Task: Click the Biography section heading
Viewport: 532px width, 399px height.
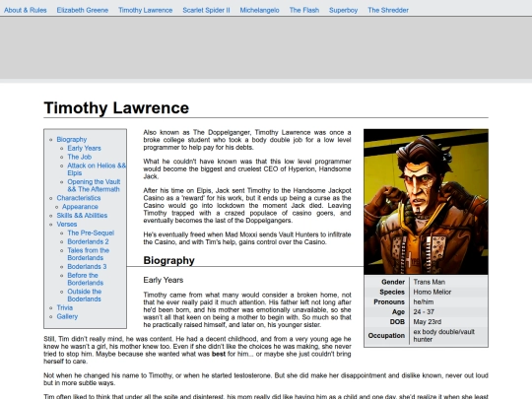Action: [x=169, y=260]
